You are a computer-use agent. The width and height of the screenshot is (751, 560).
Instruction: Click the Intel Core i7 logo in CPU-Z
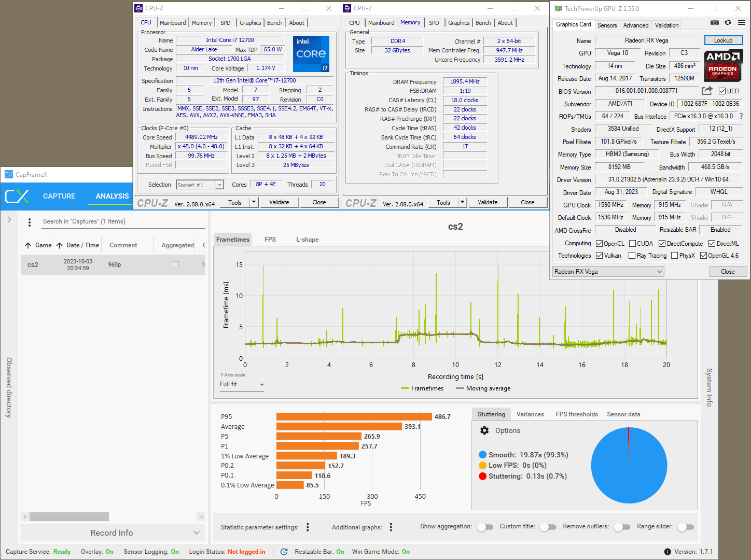pos(311,53)
